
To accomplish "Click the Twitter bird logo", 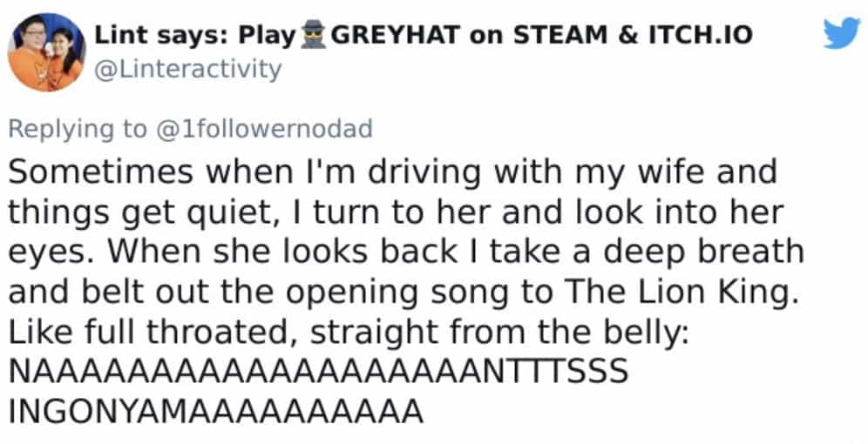I will [x=841, y=33].
